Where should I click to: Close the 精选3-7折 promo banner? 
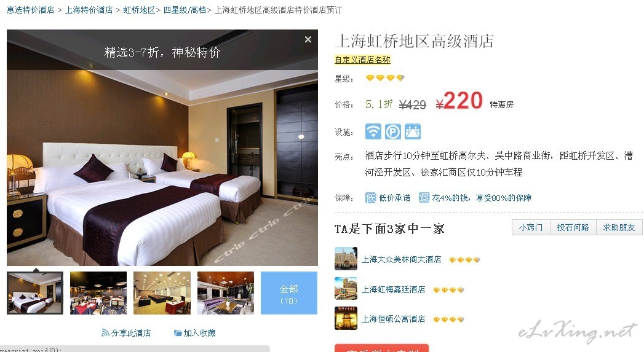pyautogui.click(x=308, y=39)
